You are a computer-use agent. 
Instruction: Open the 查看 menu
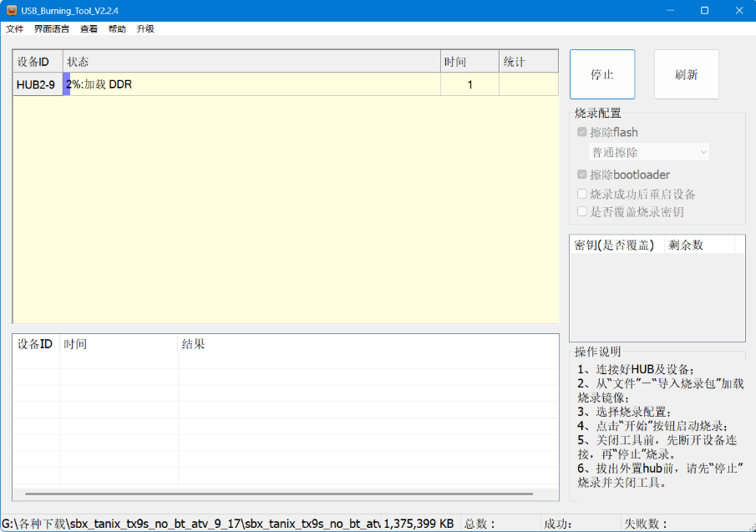(89, 28)
